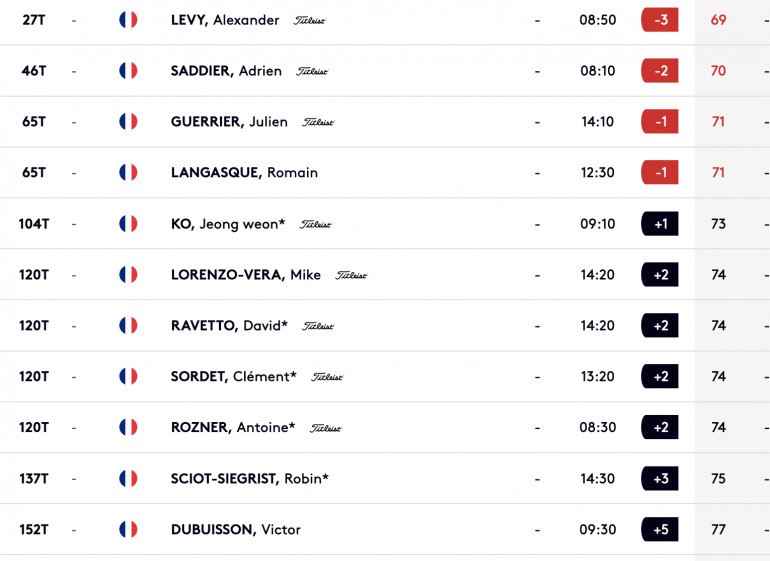Click round score 69 in Levy's row

coord(718,20)
